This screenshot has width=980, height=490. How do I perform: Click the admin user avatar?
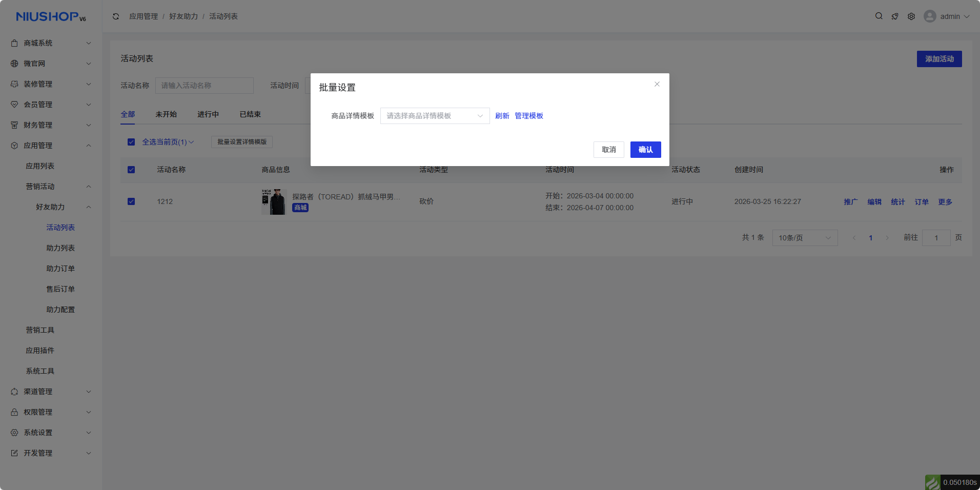coord(930,16)
